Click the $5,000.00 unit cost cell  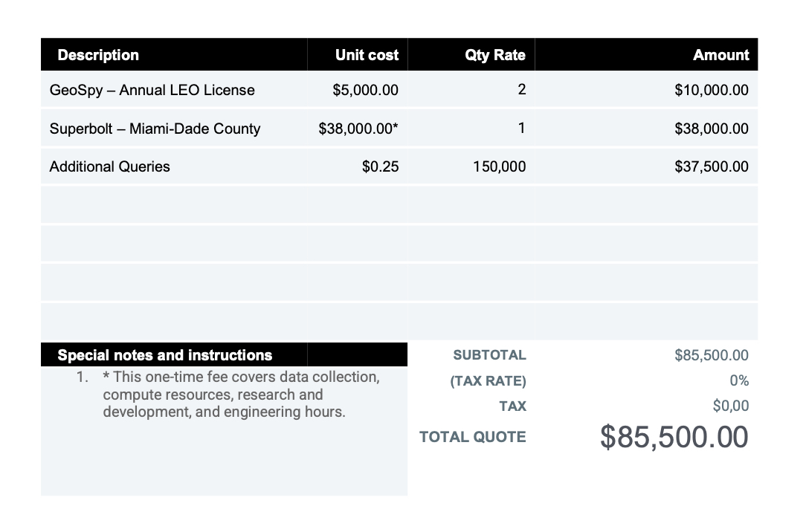click(x=365, y=90)
